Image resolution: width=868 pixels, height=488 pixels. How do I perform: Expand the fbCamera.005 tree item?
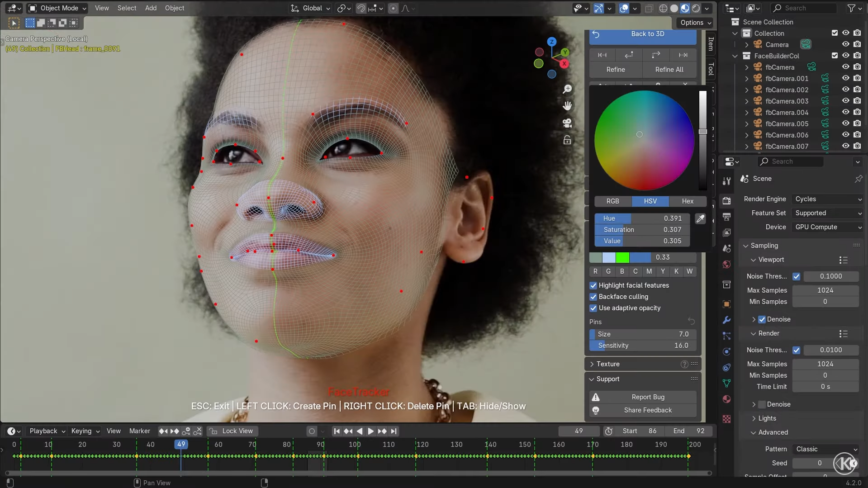[746, 123]
